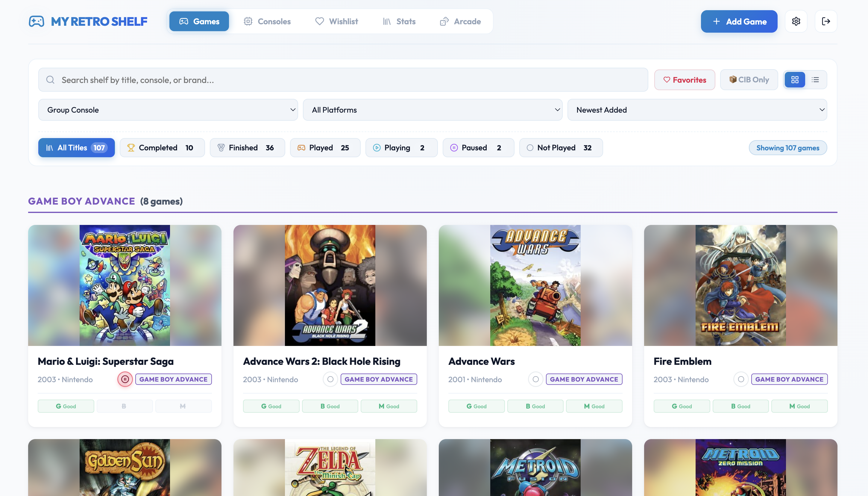Image resolution: width=868 pixels, height=496 pixels.
Task: Select the Games tab
Action: coord(199,22)
